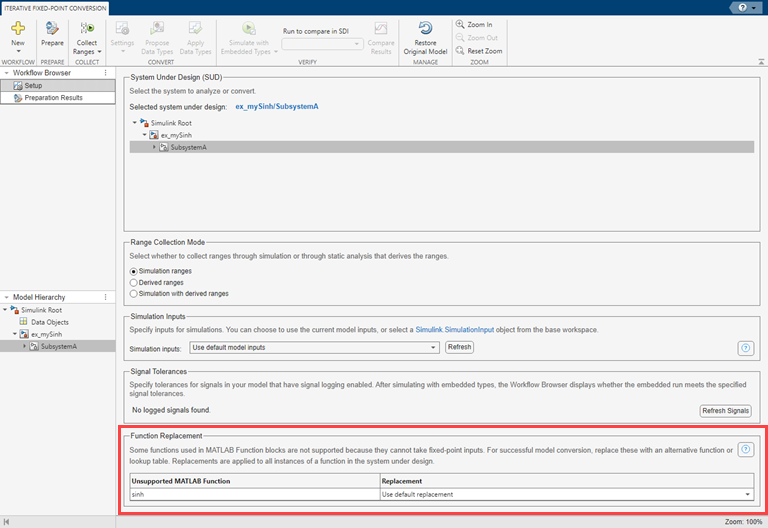Screen dimensions: 768x528
Task: Click the Zoom In magnifier
Action: [x=460, y=24]
